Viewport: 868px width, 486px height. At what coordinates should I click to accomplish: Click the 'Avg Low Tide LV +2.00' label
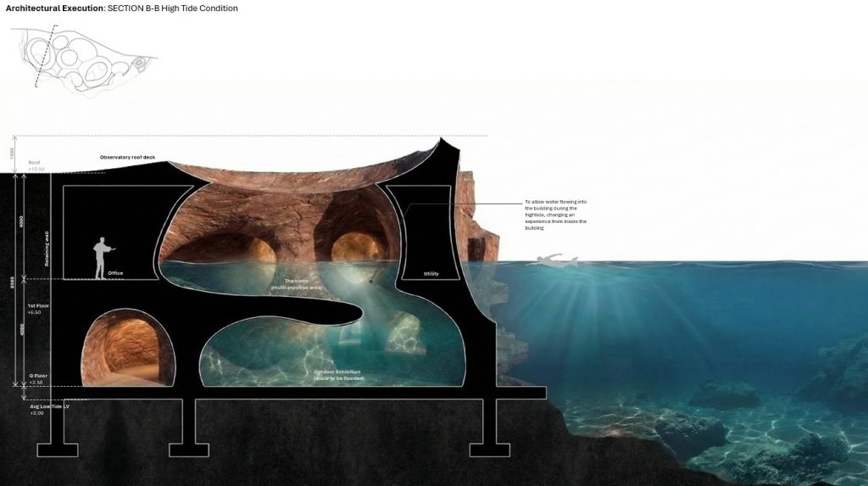(48, 409)
